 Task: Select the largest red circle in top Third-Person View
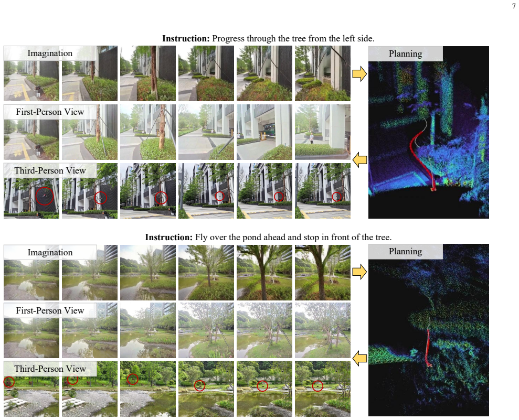click(x=45, y=196)
